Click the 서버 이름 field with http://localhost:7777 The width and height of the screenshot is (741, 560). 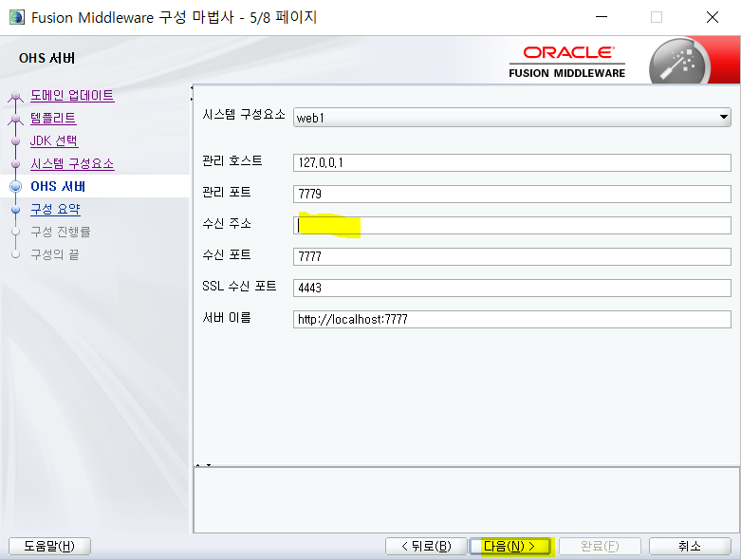(x=511, y=319)
